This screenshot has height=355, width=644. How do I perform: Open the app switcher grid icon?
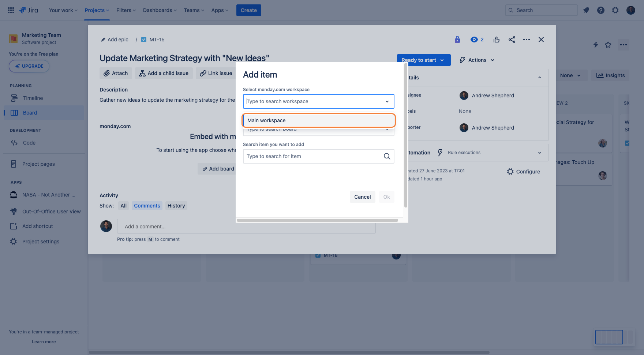point(11,10)
